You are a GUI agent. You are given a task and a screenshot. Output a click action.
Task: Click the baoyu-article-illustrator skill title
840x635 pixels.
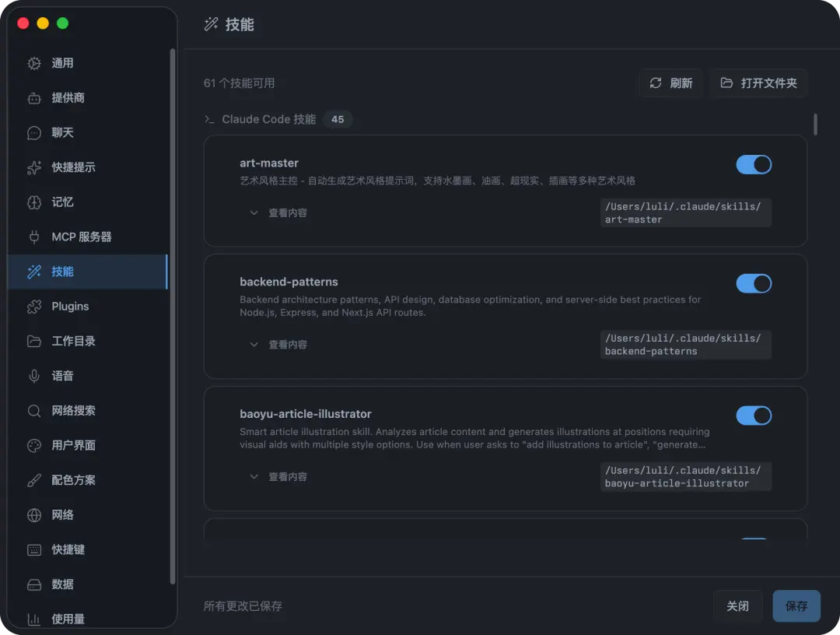point(306,414)
